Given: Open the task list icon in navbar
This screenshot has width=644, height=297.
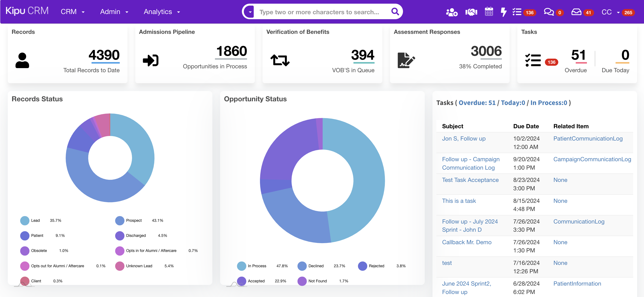Looking at the screenshot, I should 517,12.
